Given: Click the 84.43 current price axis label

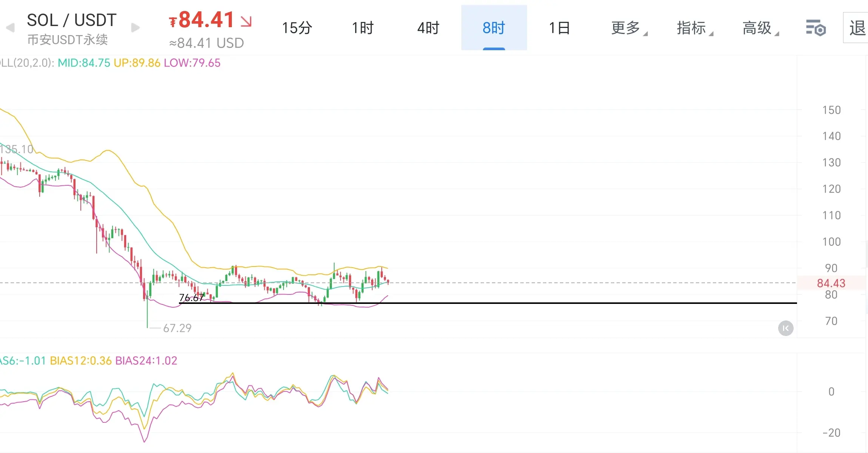Looking at the screenshot, I should click(831, 283).
